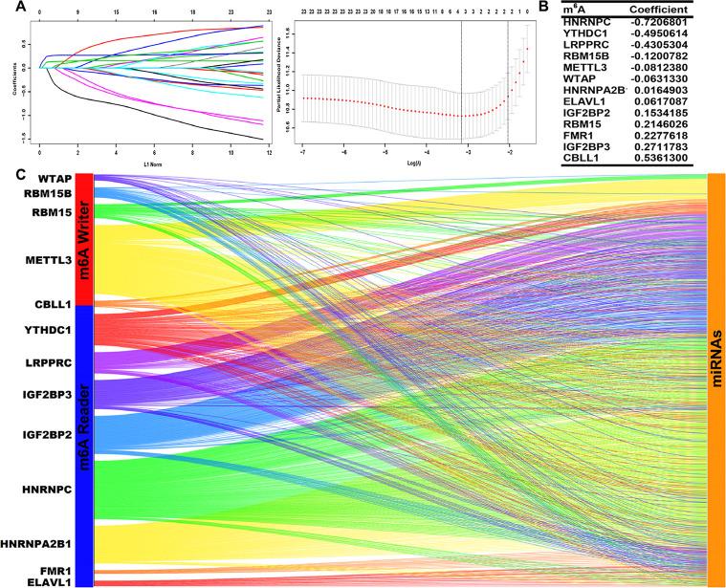The height and width of the screenshot is (588, 726).
Task: Select FMR1 row name in coefficient table
Action: (x=579, y=136)
